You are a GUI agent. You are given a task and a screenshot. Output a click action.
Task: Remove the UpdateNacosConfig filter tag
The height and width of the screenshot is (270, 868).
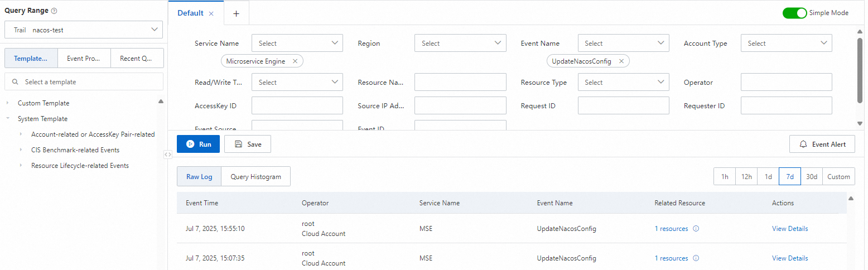[x=621, y=61]
